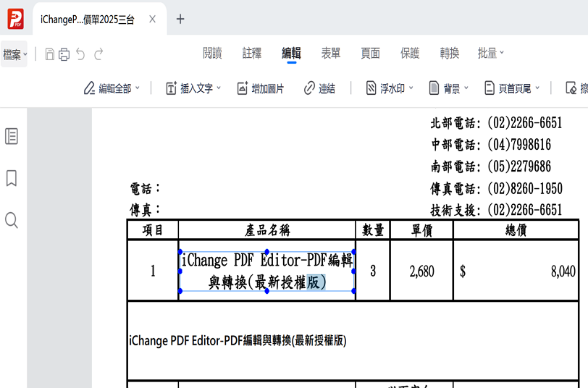Click the 背景 background icon
This screenshot has height=388, width=588.
tap(434, 88)
